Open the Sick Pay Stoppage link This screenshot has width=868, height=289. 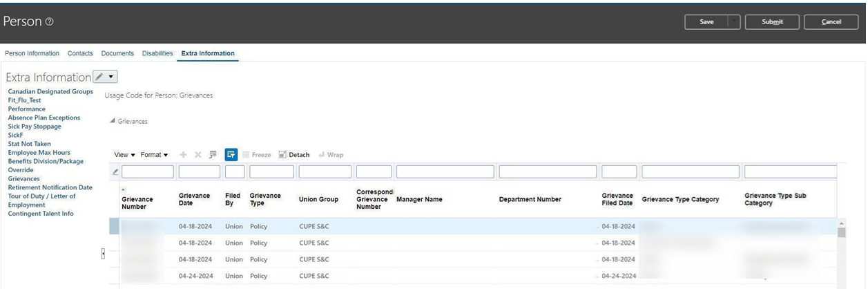point(35,127)
